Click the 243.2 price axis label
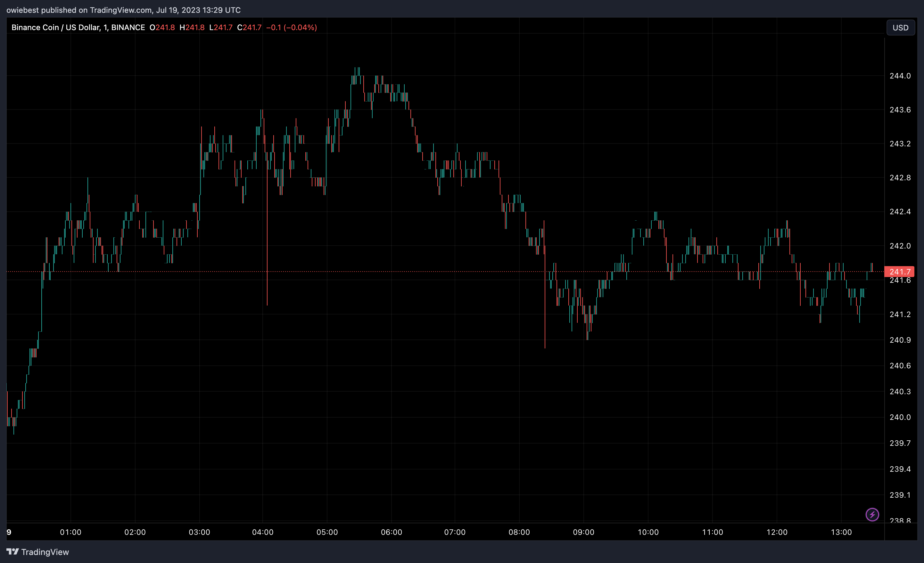The width and height of the screenshot is (924, 563). (900, 143)
